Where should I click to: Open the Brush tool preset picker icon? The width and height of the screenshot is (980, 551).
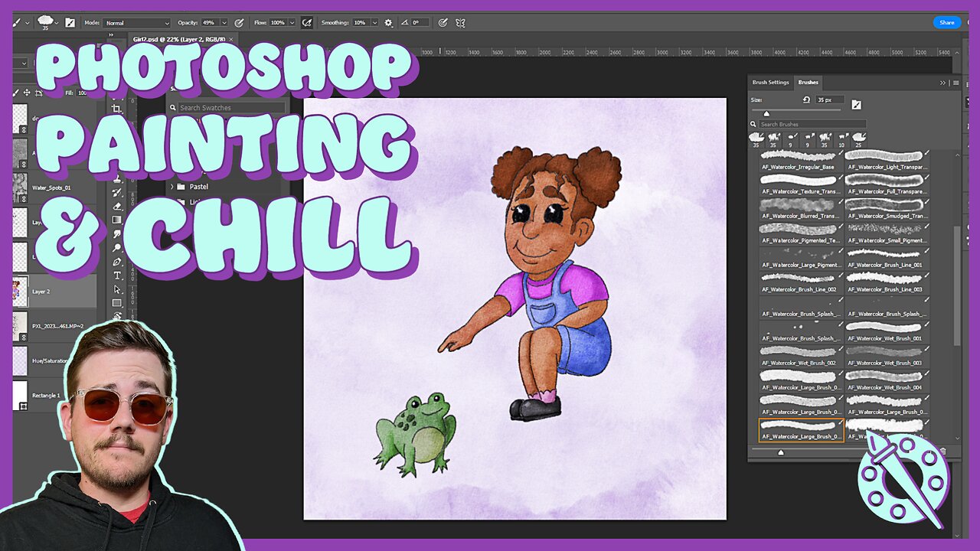(46, 22)
